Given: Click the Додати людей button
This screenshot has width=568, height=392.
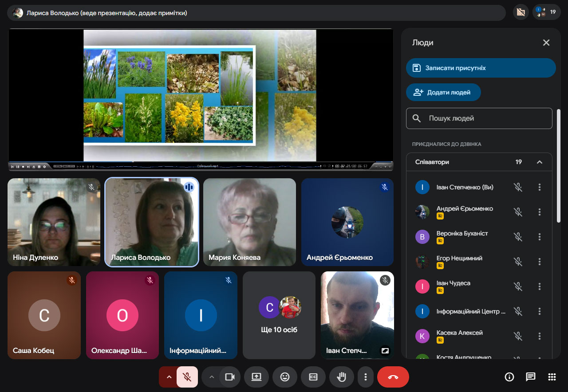Looking at the screenshot, I should (x=443, y=92).
